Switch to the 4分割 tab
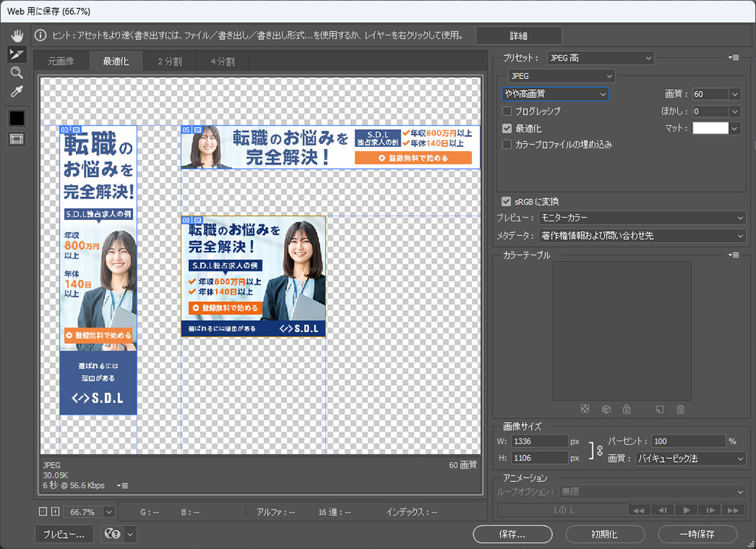 (222, 61)
